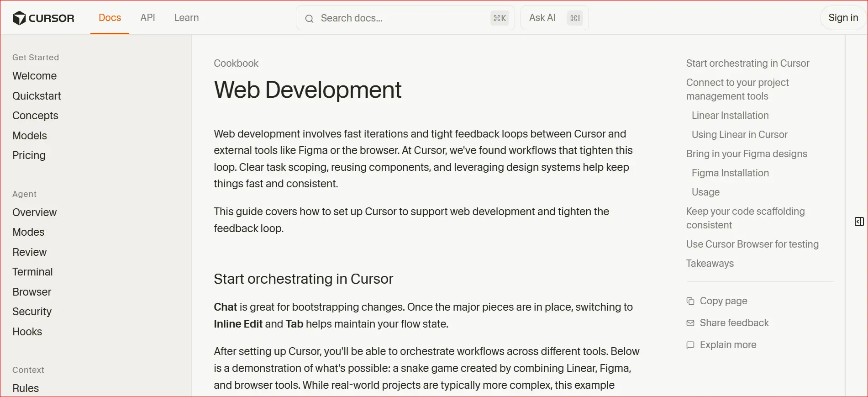
Task: Jump to Keep your code scaffolding consistent
Action: [x=745, y=218]
